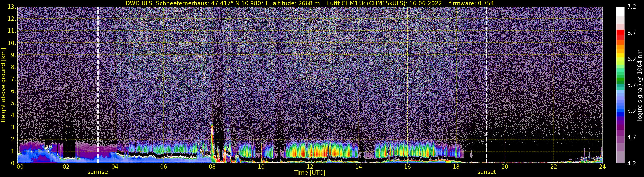Viewport: 644px width, 177px height.
Task: Click the chart title starting 'DWD UFS, Schneefernerhaus'
Action: click(310, 3)
